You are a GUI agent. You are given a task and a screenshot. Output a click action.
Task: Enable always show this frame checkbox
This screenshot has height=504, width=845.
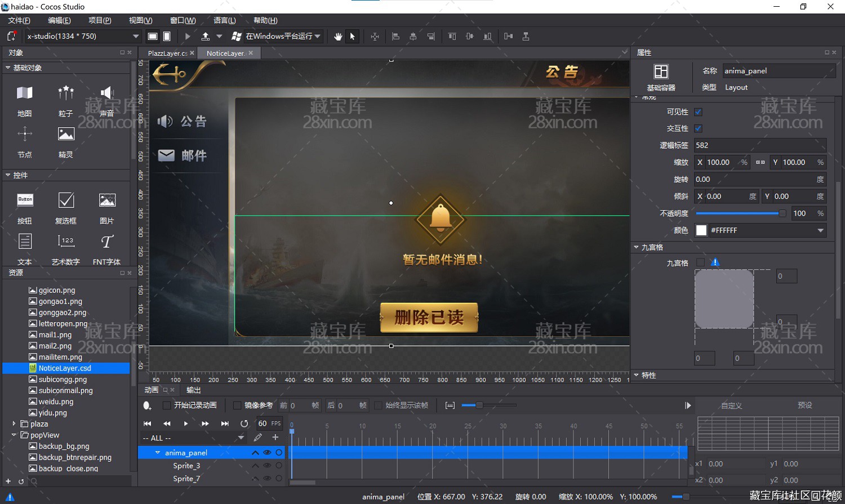[x=378, y=405]
